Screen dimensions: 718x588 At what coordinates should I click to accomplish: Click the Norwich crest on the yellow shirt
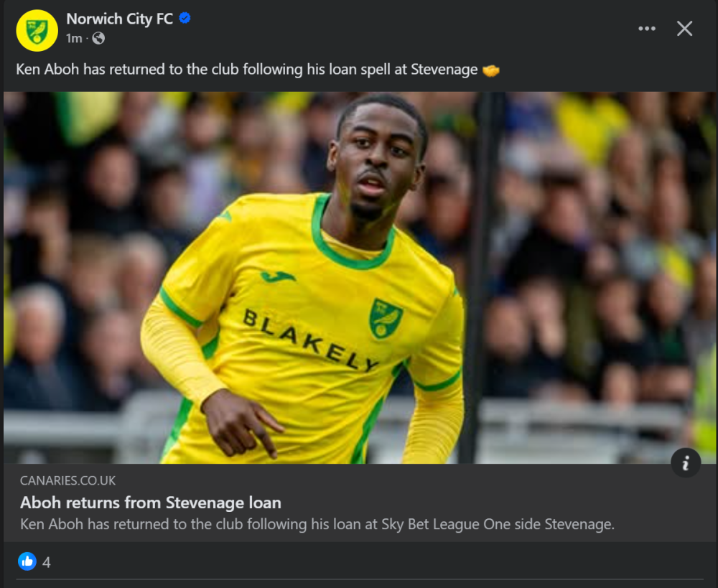(386, 318)
